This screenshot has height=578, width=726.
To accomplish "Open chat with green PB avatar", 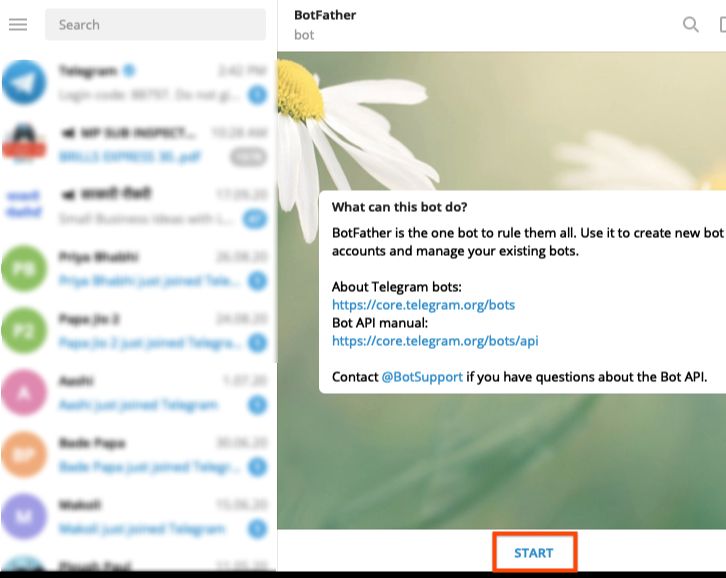I will pos(138,269).
